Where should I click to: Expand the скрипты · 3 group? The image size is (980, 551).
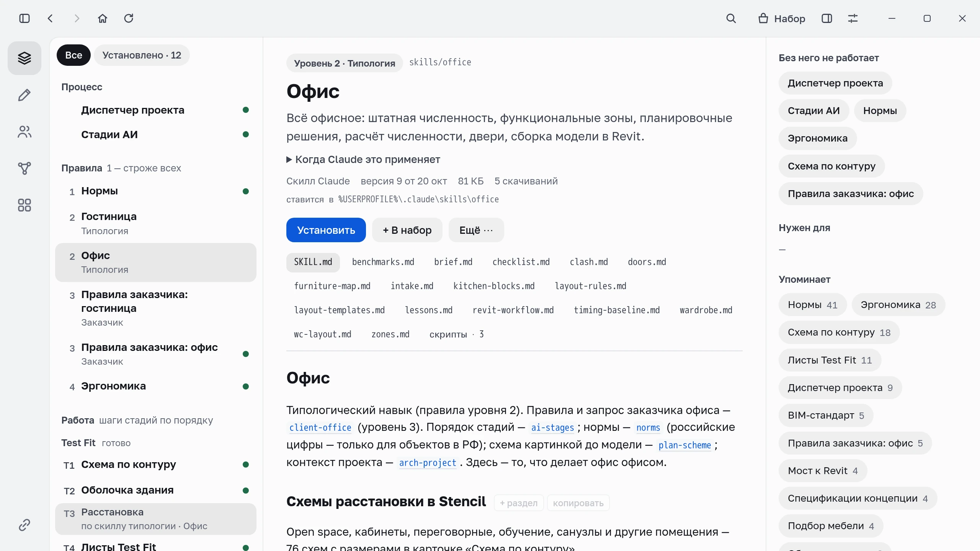coord(457,334)
